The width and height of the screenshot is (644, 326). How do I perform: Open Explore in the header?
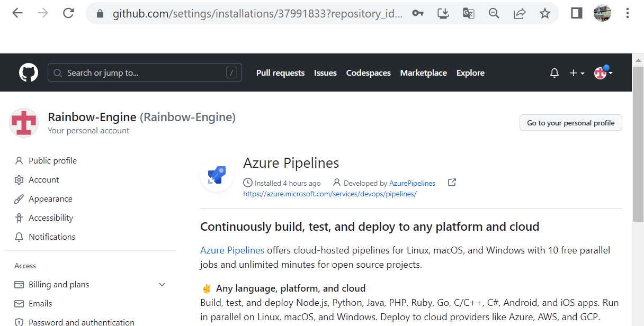tap(470, 73)
